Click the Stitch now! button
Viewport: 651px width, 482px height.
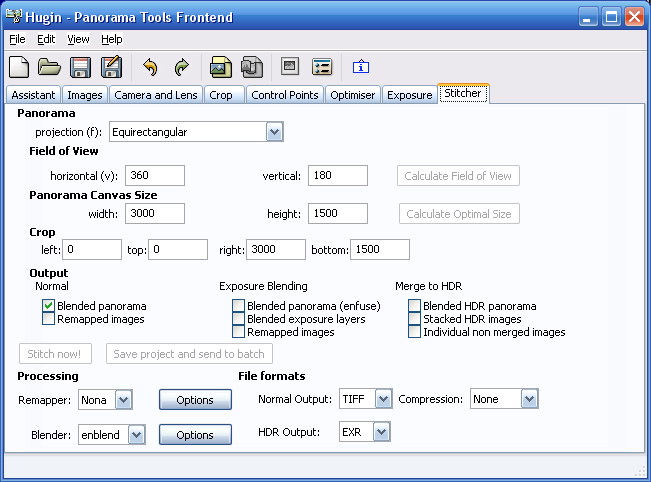(55, 354)
